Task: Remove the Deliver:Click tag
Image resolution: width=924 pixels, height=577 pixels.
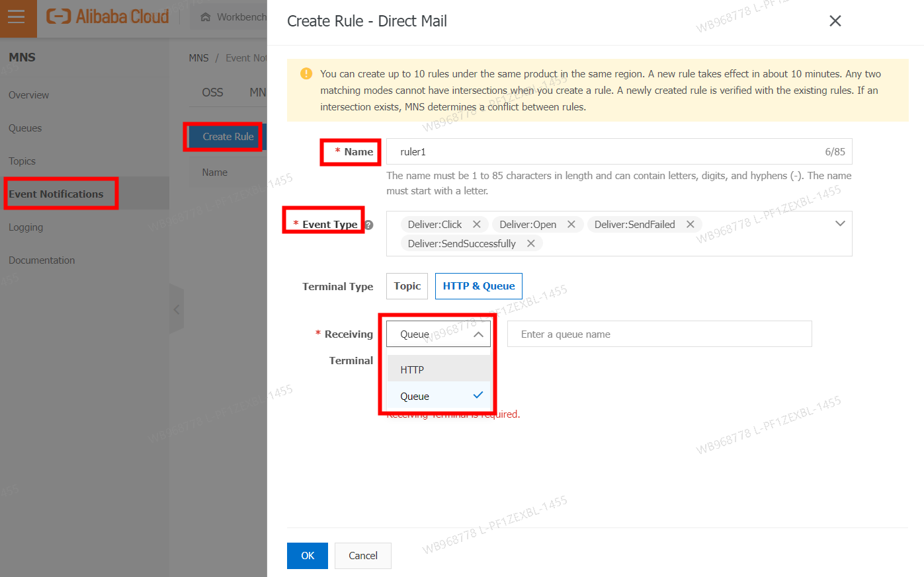Action: tap(477, 225)
